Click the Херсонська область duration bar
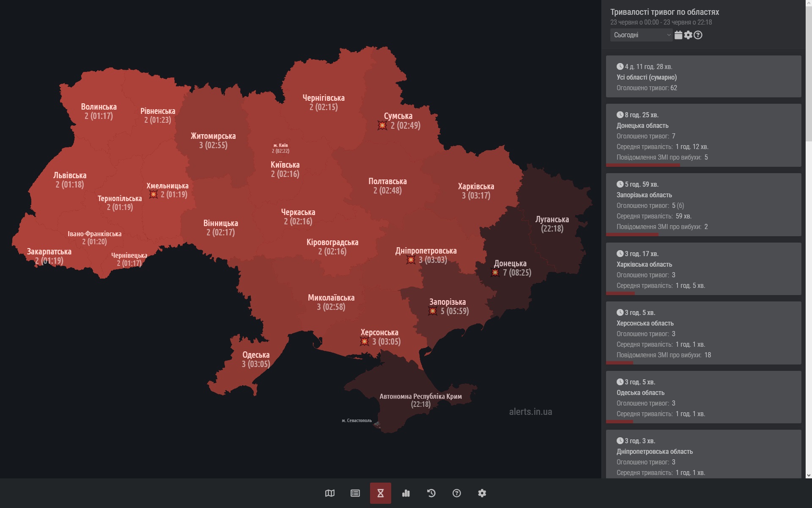 (x=620, y=363)
